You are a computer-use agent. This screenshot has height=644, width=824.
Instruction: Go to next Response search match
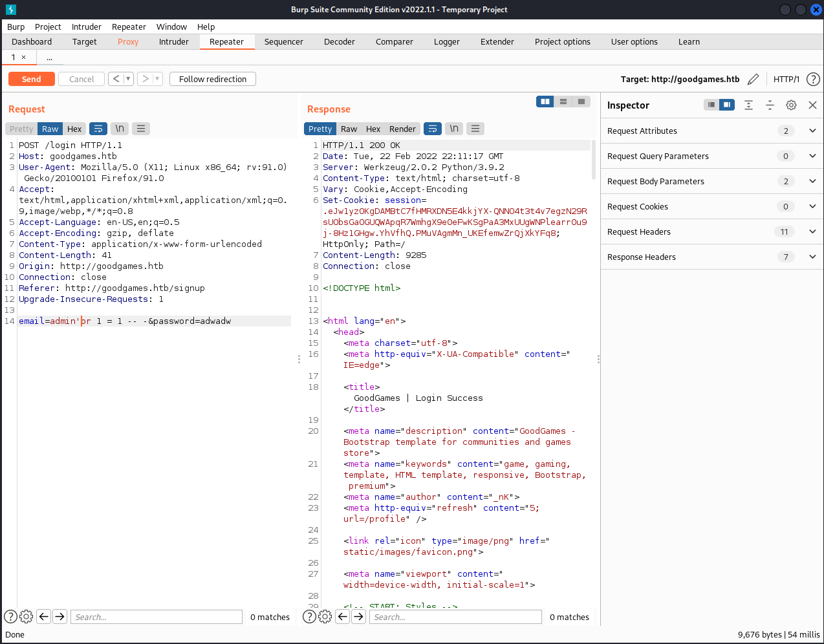359,617
